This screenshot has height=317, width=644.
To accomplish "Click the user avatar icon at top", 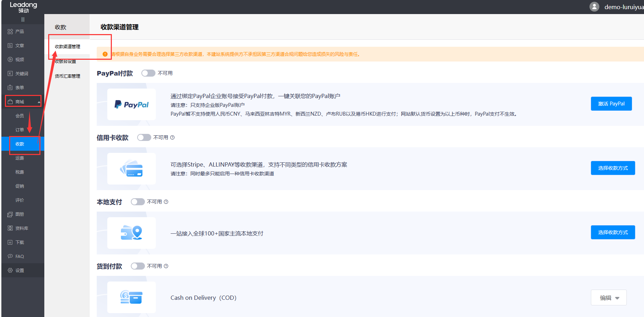I will click(594, 7).
